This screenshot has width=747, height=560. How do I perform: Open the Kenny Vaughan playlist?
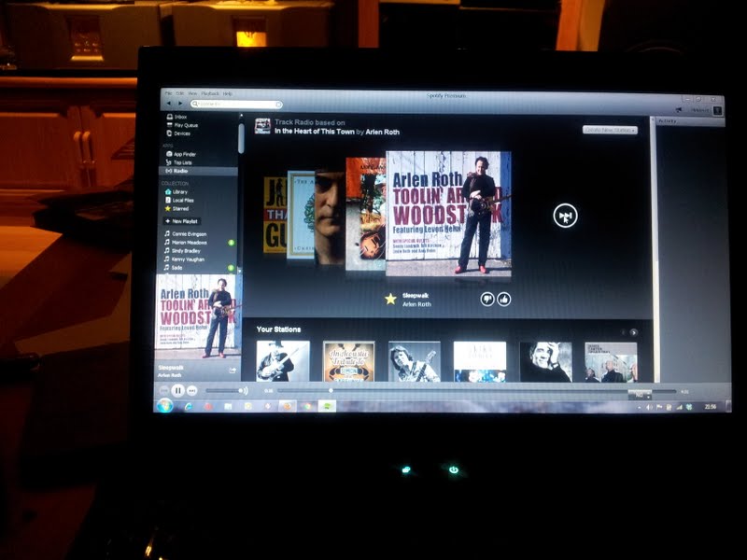(x=184, y=259)
